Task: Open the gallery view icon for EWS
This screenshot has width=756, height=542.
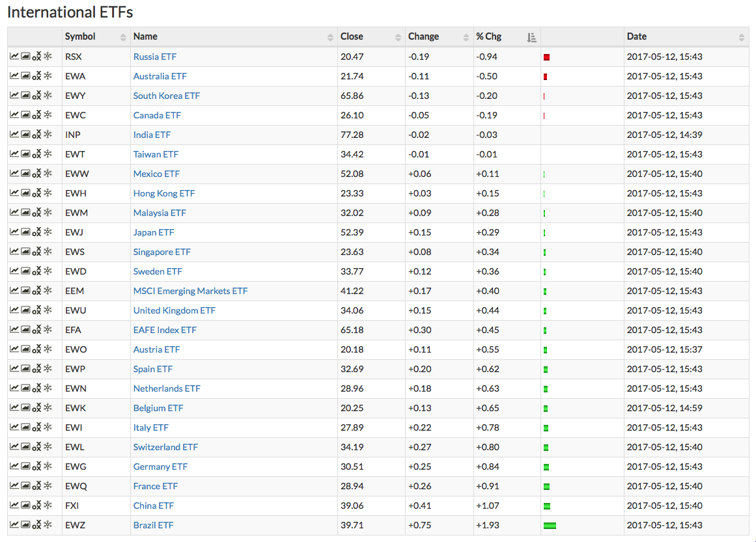Action: pyautogui.click(x=25, y=252)
